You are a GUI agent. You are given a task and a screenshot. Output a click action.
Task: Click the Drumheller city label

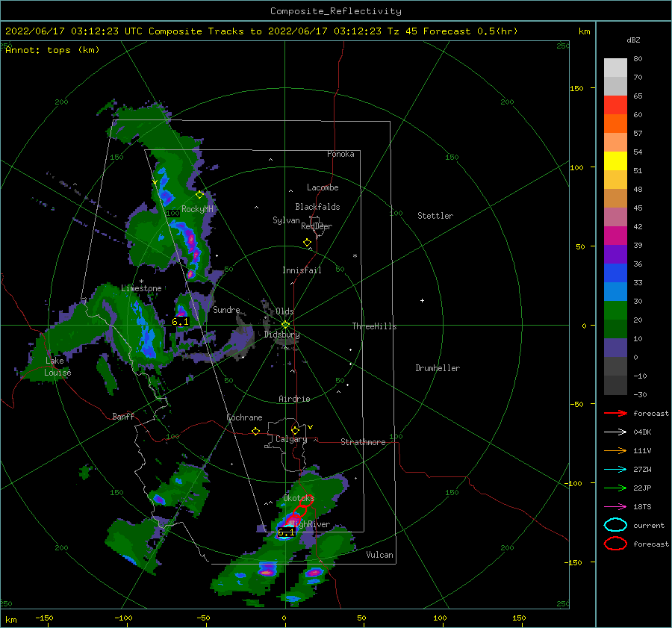tap(438, 368)
